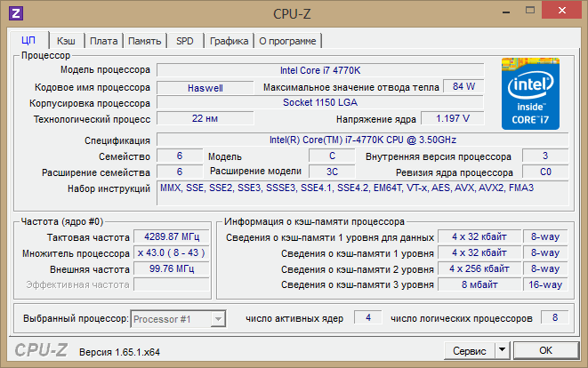Click the Socket 1150 LGA field
Screen dimensions: 588x368
[320, 103]
